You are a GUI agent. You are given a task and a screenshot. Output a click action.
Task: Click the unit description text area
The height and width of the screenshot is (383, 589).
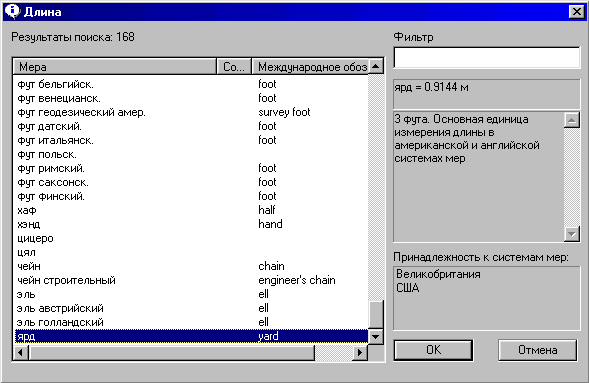coord(479,177)
